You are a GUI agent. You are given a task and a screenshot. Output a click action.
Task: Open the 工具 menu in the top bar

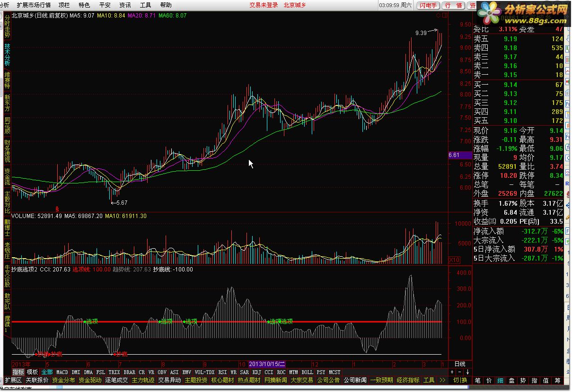coord(145,5)
